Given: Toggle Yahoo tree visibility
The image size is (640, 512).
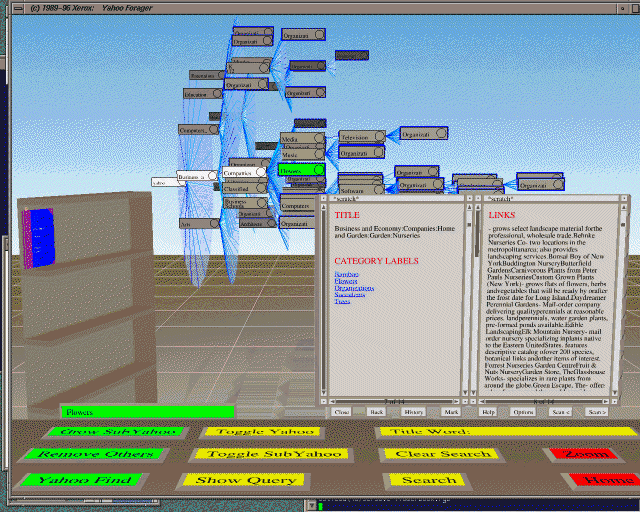Looking at the screenshot, I should click(264, 432).
